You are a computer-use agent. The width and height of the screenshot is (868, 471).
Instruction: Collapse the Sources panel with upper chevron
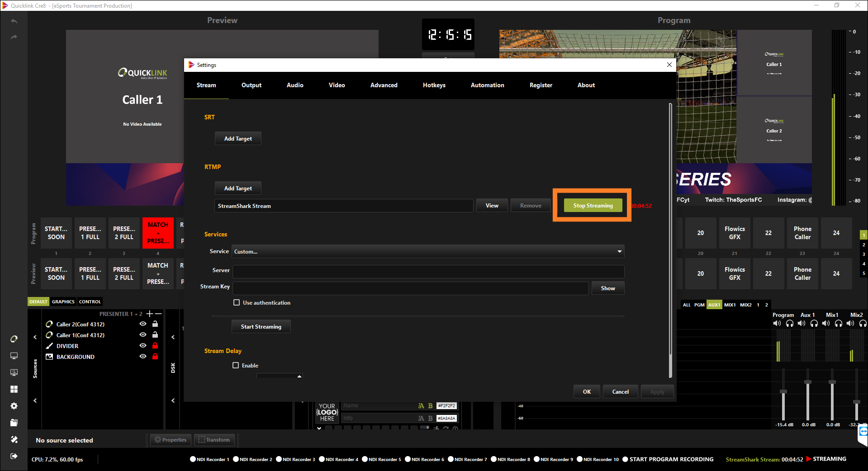[35, 337]
